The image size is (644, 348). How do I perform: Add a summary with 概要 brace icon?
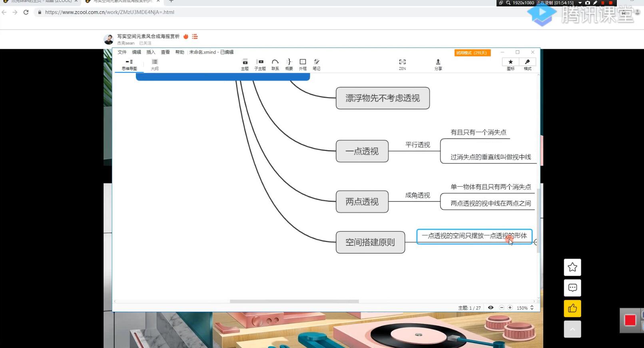(x=289, y=64)
